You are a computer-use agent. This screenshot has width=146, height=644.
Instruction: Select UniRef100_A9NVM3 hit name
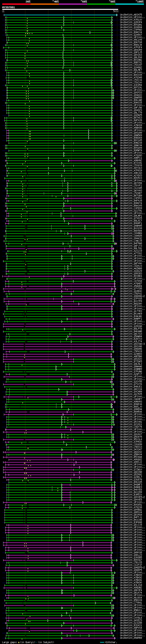pos(131,402)
